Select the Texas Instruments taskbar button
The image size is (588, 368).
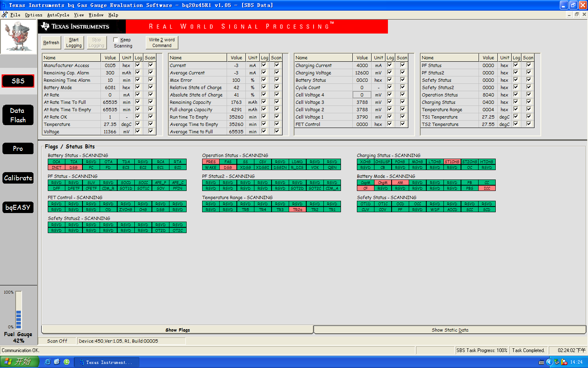[107, 362]
